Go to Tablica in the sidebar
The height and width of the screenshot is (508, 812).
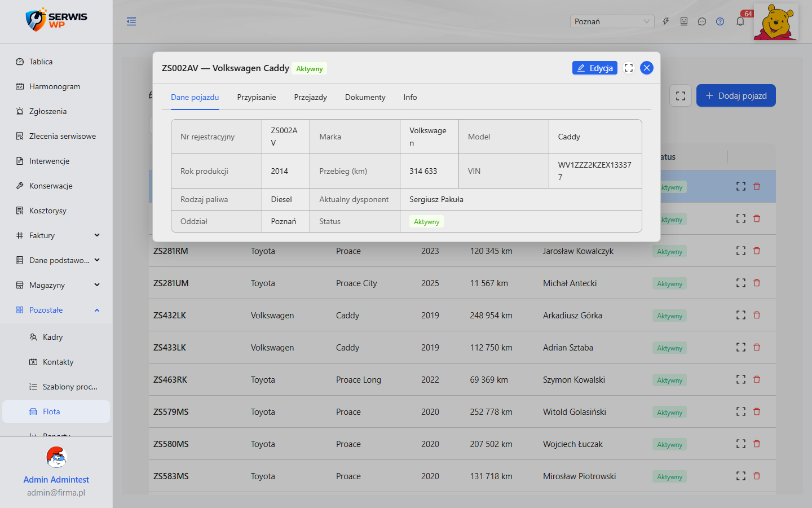[x=56, y=62]
